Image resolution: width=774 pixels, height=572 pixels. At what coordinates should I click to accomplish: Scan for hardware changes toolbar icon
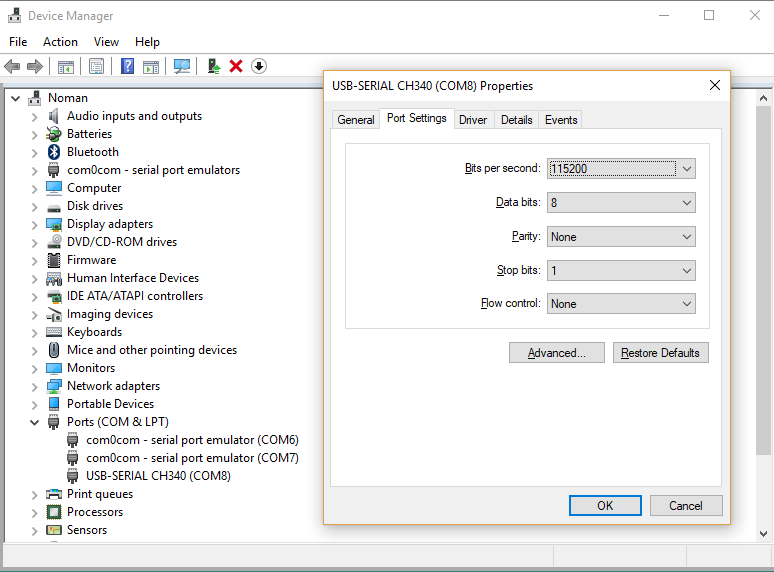(x=182, y=66)
